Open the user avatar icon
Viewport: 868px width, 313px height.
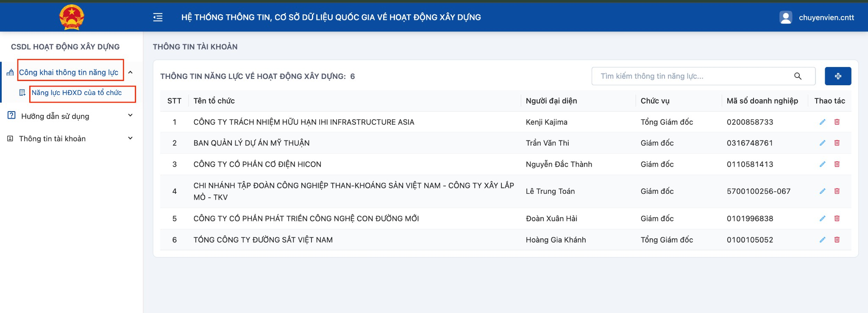click(x=785, y=17)
